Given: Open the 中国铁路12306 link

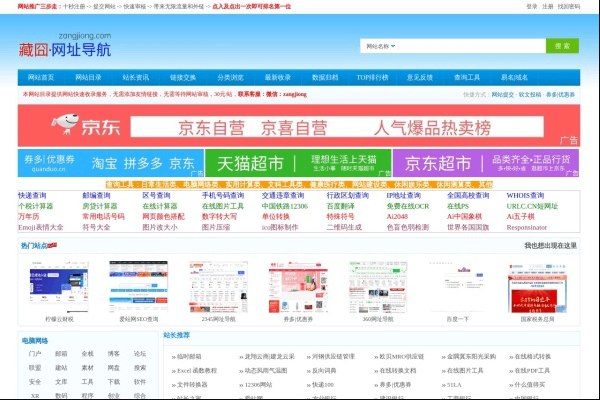Looking at the screenshot, I should click(285, 206).
